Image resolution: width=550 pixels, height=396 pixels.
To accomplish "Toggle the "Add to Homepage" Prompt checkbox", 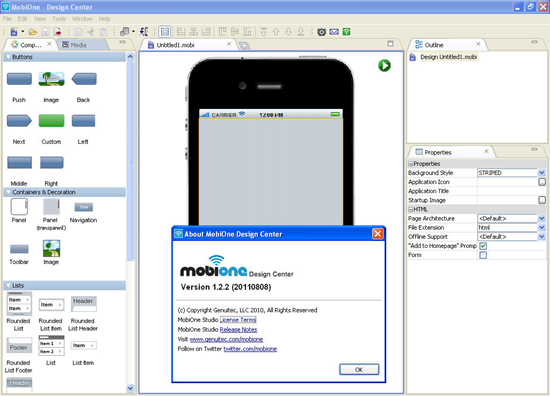I will (x=483, y=246).
